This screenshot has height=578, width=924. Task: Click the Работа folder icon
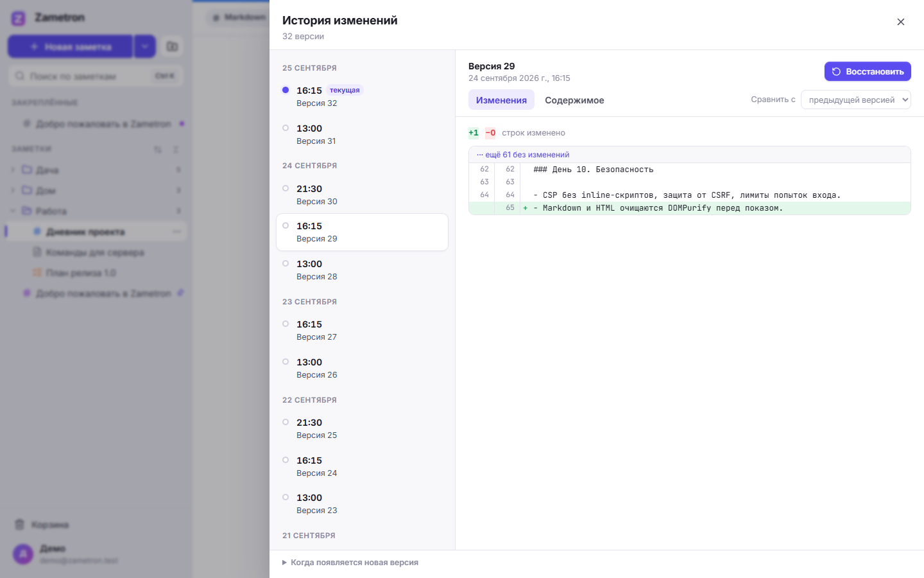(x=26, y=211)
